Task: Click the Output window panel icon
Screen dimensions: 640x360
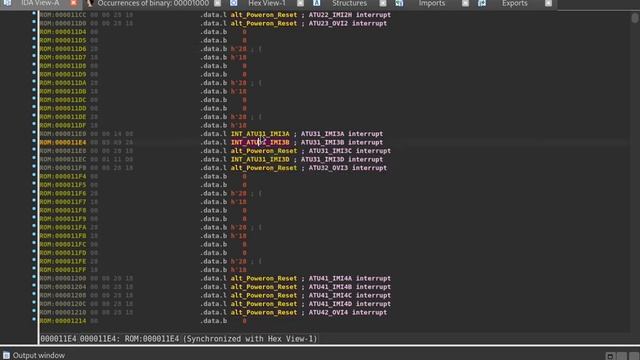Action: 7,356
